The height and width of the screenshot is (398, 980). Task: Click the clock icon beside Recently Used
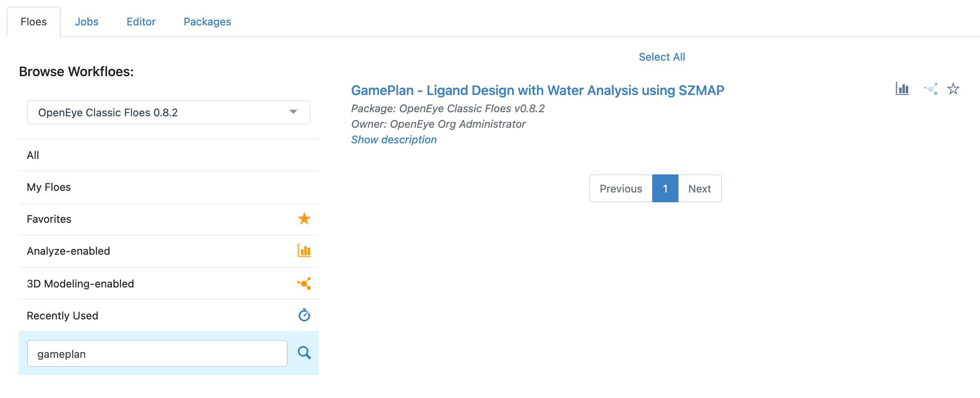pyautogui.click(x=304, y=315)
